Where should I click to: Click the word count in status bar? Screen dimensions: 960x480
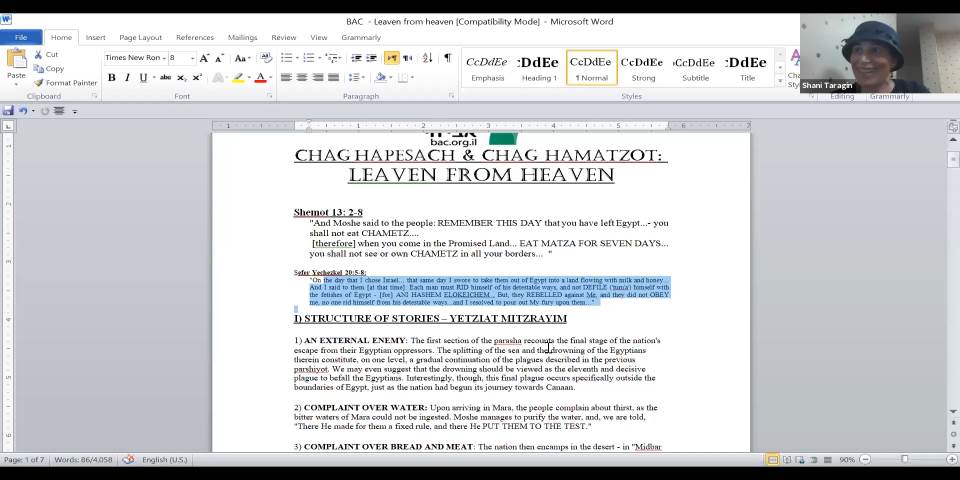(84, 460)
